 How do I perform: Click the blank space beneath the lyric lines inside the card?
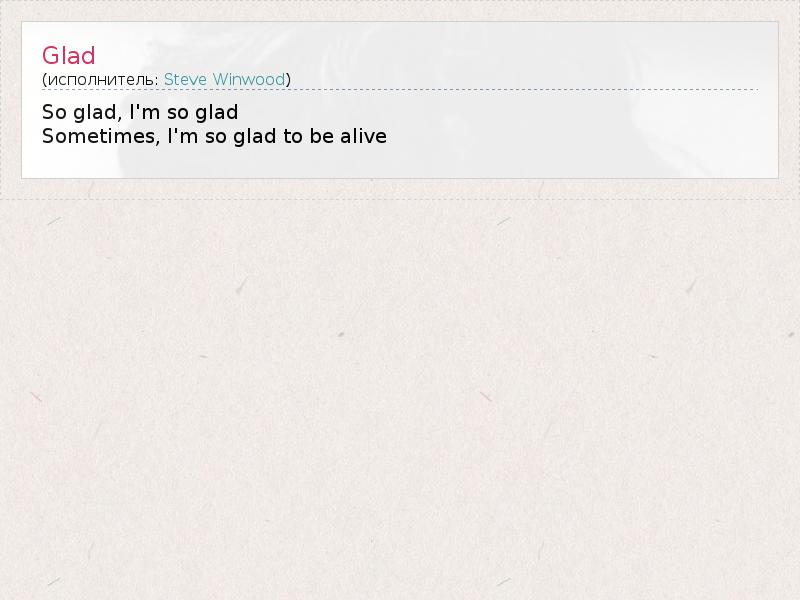coord(400,162)
